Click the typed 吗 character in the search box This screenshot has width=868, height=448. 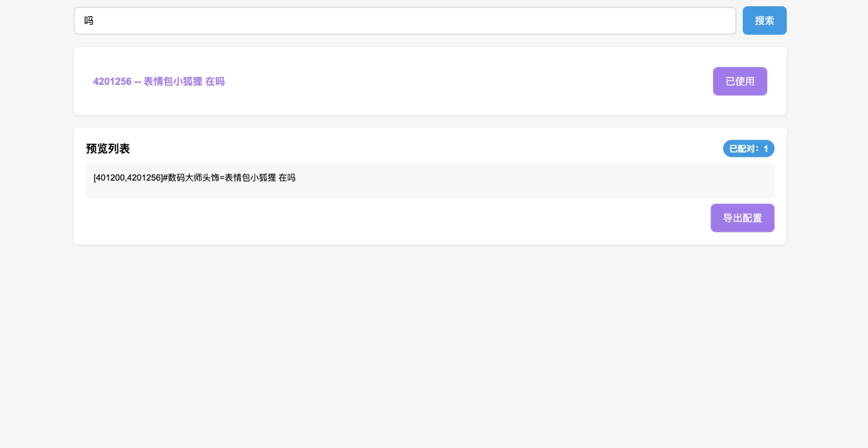(89, 21)
